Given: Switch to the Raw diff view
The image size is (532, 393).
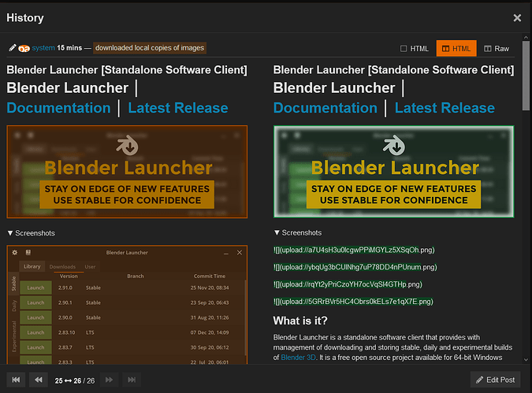Looking at the screenshot, I should click(x=497, y=49).
